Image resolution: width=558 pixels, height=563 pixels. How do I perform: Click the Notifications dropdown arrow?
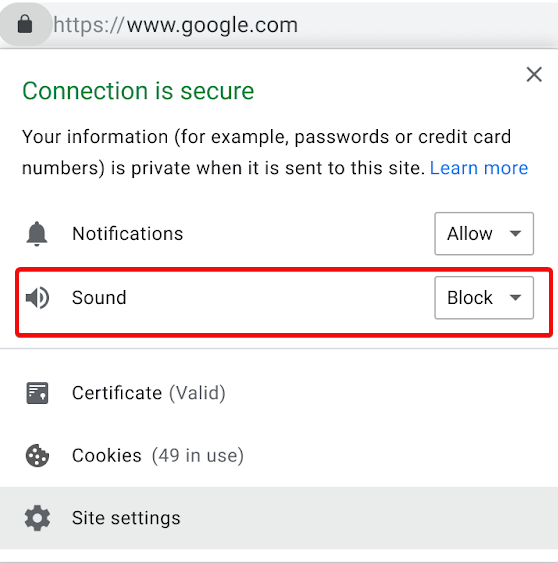point(515,234)
